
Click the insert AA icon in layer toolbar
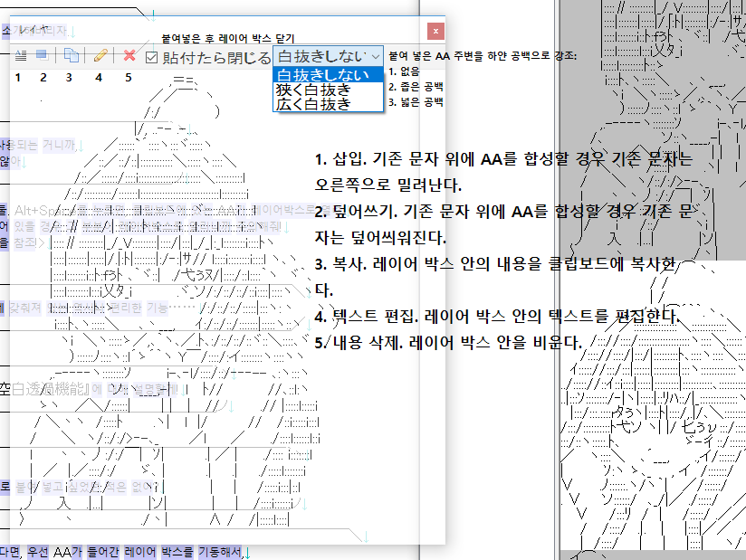click(21, 56)
